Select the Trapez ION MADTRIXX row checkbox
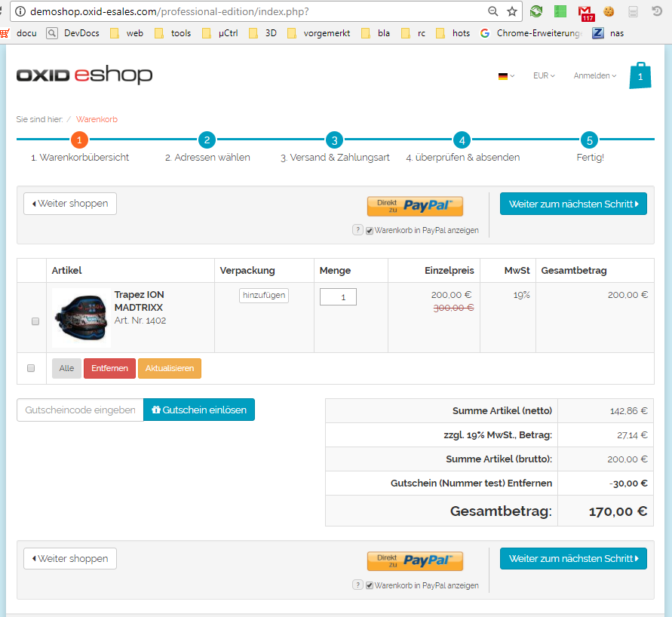 coord(35,321)
